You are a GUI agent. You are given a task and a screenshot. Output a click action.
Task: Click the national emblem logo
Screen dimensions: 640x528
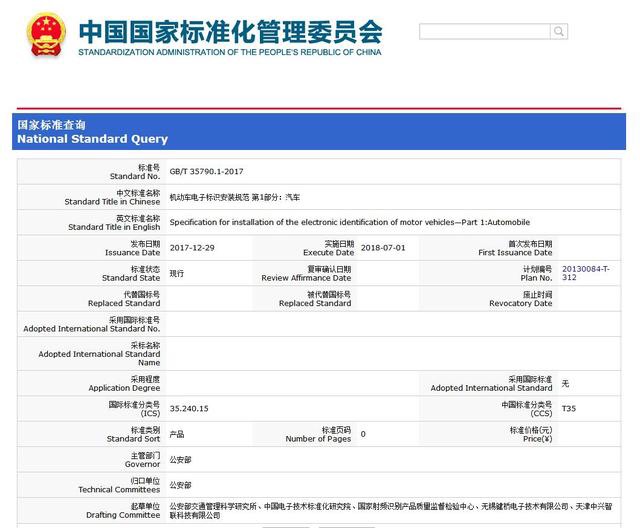[46, 34]
